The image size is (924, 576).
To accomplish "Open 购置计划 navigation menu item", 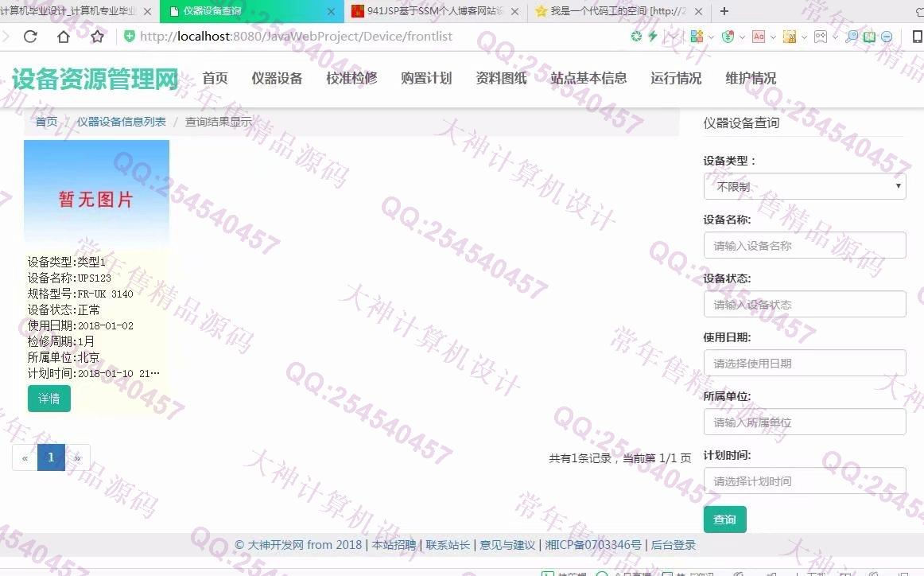I will point(426,78).
